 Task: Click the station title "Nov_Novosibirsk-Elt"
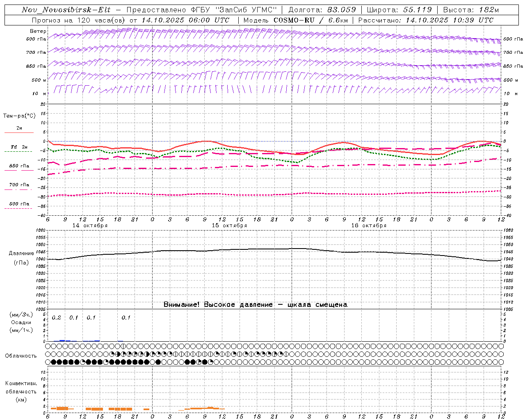tap(66, 10)
